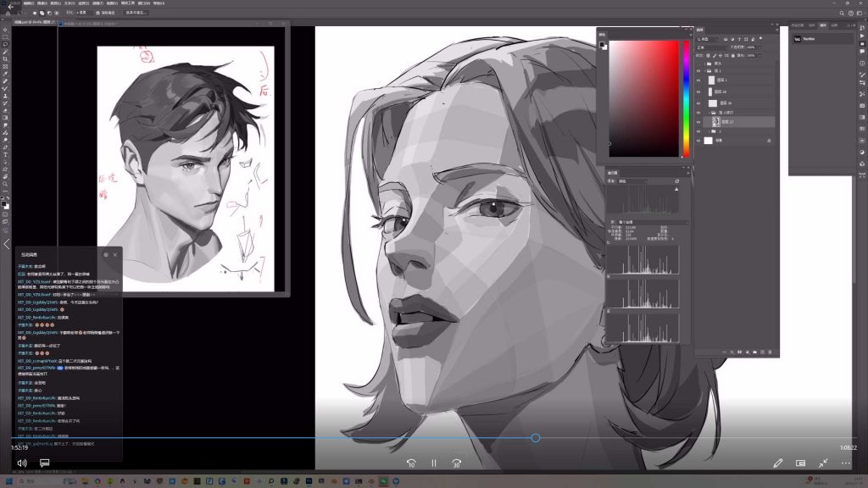Image resolution: width=868 pixels, height=488 pixels.
Task: Pause the video playback
Action: 434,463
